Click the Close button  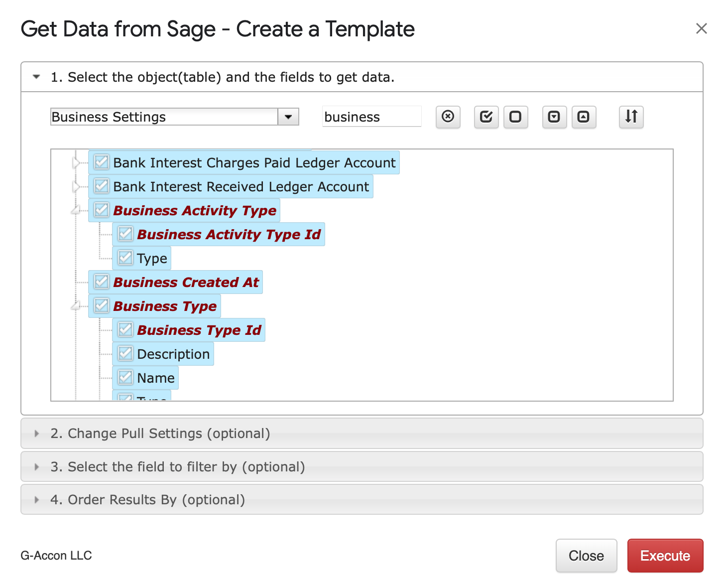point(586,556)
